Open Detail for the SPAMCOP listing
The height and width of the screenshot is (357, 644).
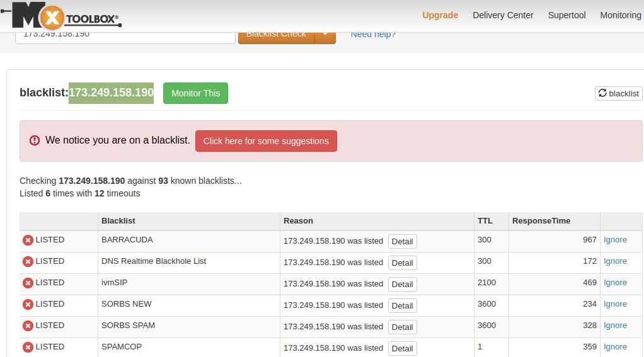click(403, 348)
